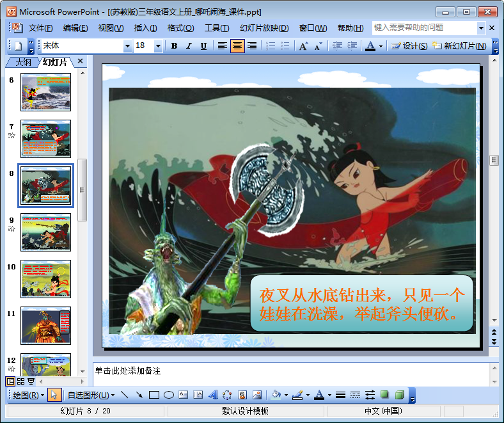Select the Line drawing tool
The width and height of the screenshot is (504, 423).
pos(124,395)
